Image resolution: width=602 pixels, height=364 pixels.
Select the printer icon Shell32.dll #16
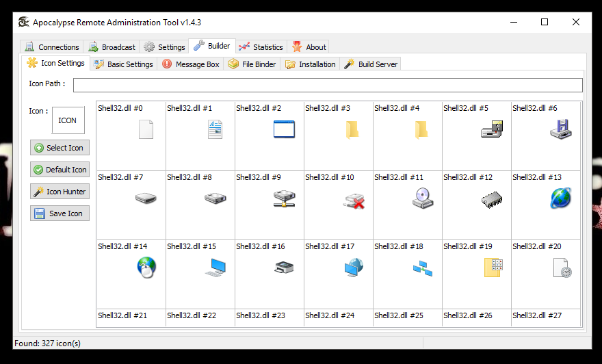[284, 268]
